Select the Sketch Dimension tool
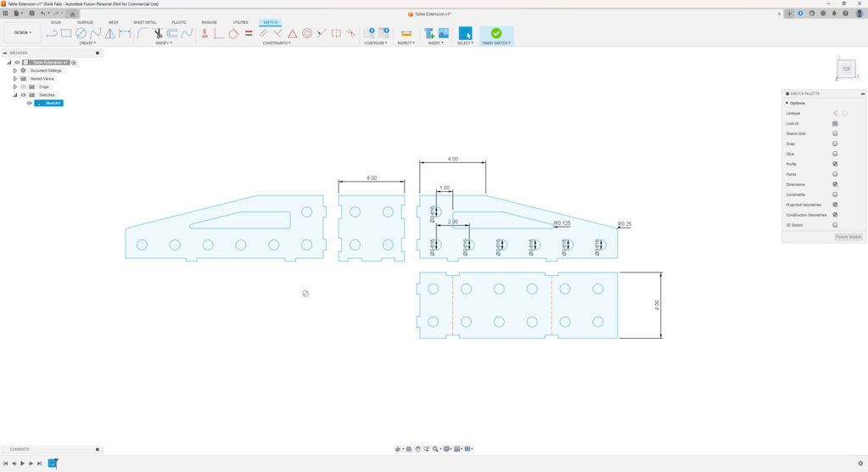 (x=125, y=34)
